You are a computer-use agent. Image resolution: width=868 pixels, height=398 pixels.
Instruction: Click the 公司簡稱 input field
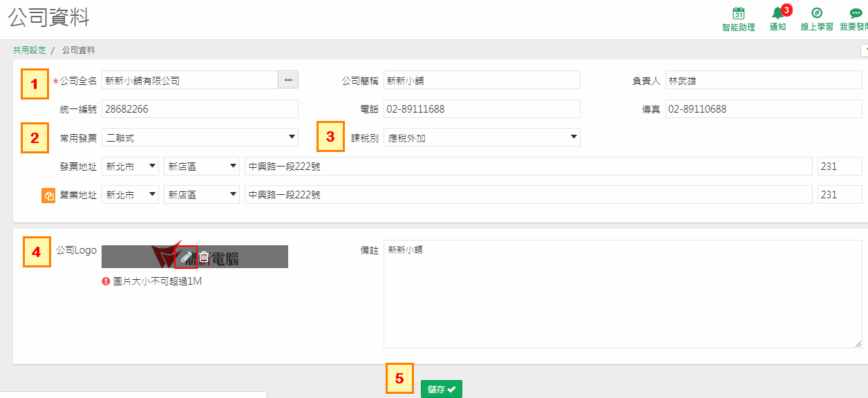pos(482,80)
